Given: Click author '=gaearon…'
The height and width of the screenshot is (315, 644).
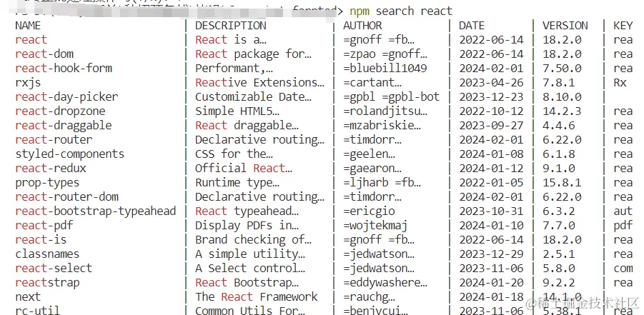Looking at the screenshot, I should coord(372,168).
